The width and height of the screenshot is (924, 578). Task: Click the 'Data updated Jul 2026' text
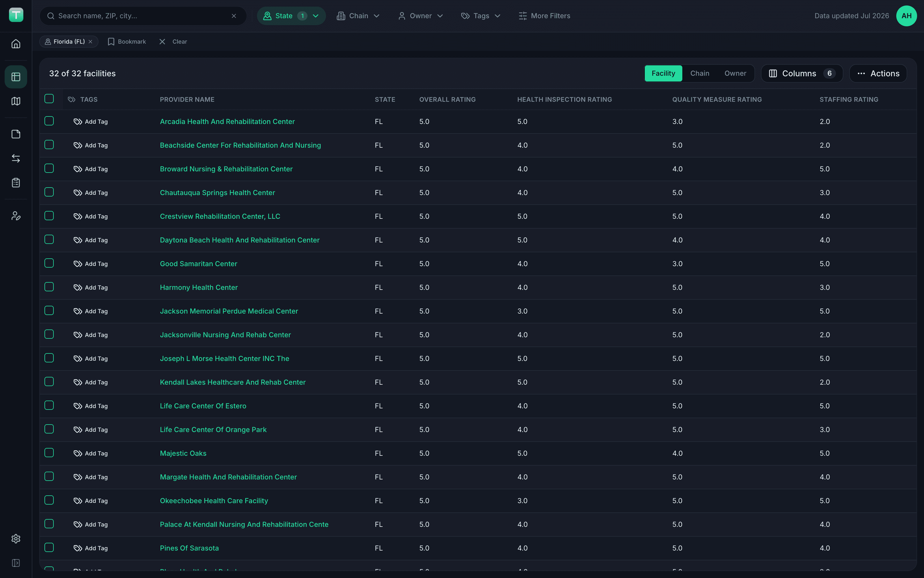(852, 16)
